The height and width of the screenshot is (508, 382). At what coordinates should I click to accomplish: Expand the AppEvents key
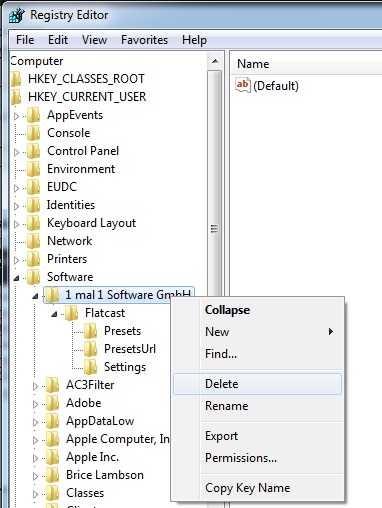click(x=16, y=116)
